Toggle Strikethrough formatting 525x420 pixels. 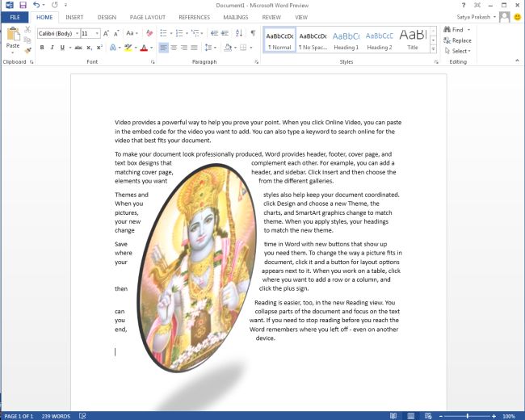pos(78,48)
